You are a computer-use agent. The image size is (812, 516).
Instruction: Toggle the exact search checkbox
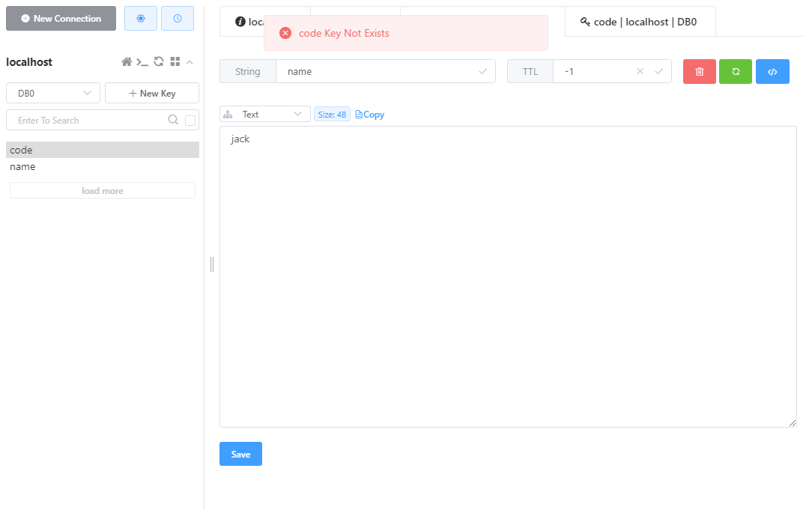(190, 121)
